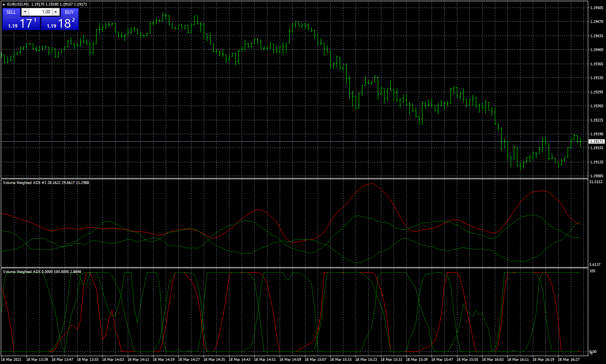The width and height of the screenshot is (606, 364).
Task: Focus the 1.00 lot volume field
Action: coord(40,12)
